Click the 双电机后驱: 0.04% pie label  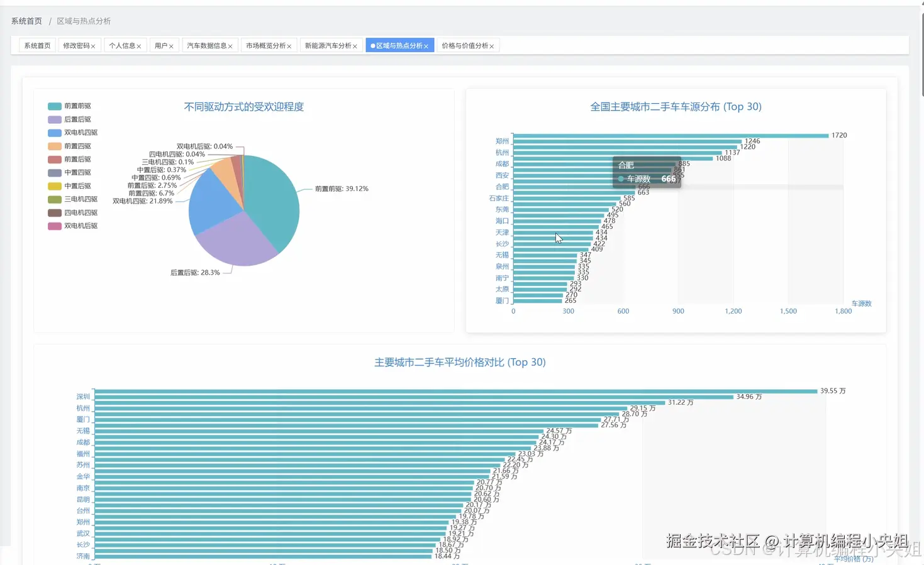point(204,146)
